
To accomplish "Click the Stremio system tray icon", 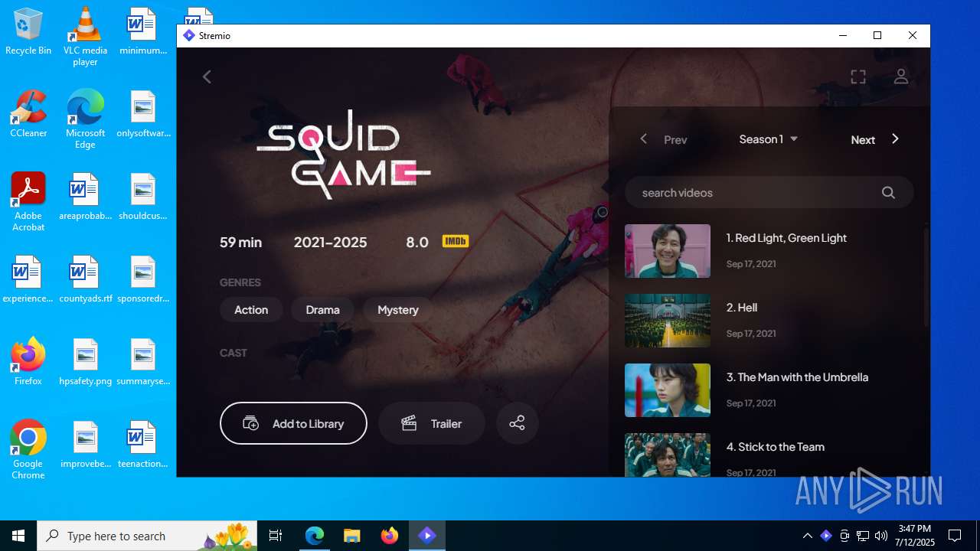I will click(x=825, y=536).
